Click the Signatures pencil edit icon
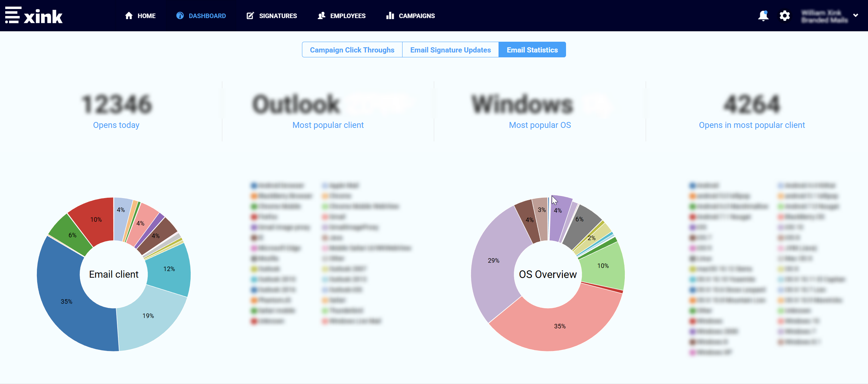868x384 pixels. pos(250,16)
